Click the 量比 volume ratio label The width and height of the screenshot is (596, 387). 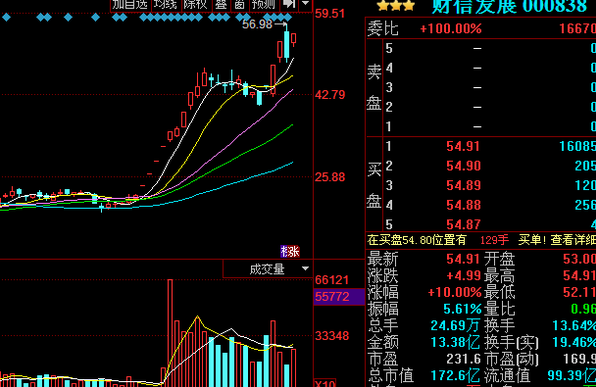tap(499, 309)
